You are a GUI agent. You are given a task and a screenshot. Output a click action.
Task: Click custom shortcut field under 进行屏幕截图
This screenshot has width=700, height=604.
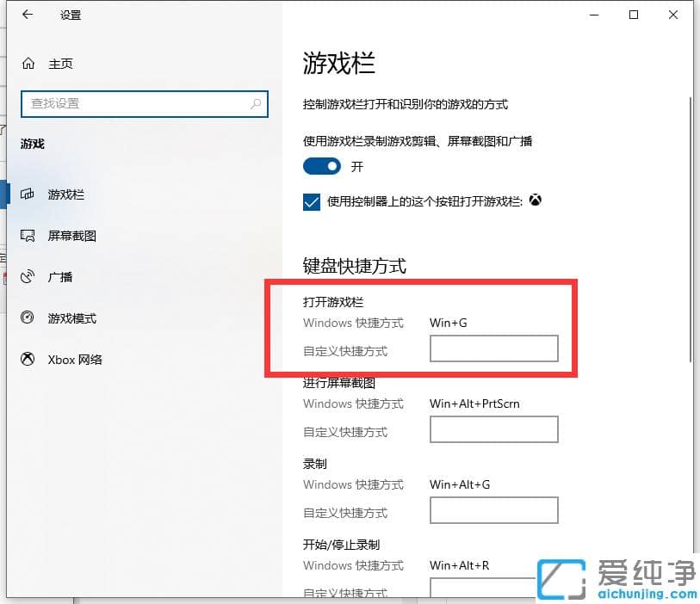tap(493, 429)
